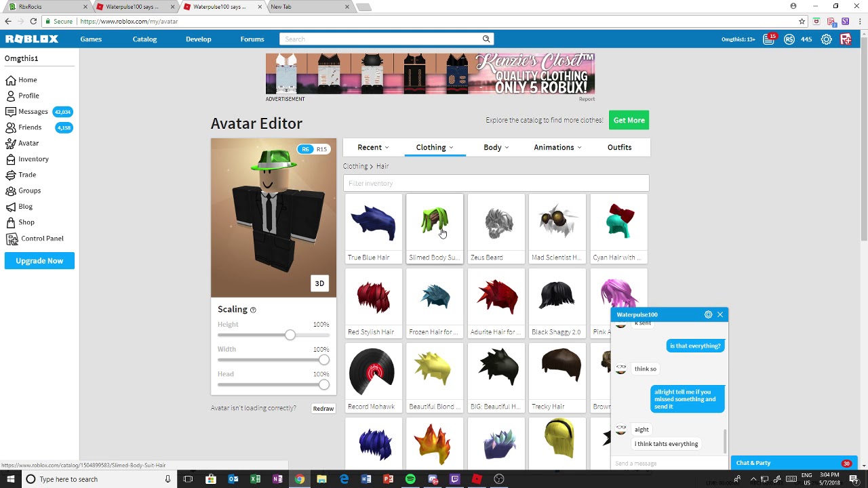868x488 pixels.
Task: Click the Clothing breadcrumb link
Action: click(x=355, y=166)
